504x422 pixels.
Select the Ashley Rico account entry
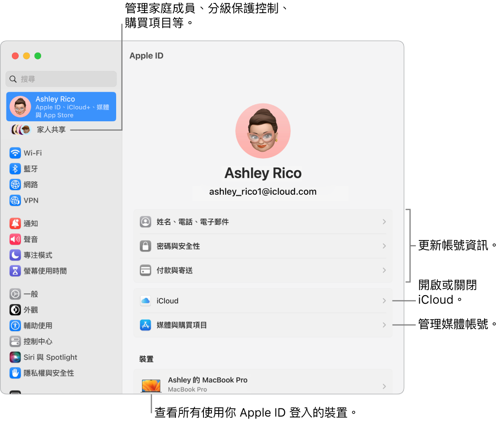point(61,106)
